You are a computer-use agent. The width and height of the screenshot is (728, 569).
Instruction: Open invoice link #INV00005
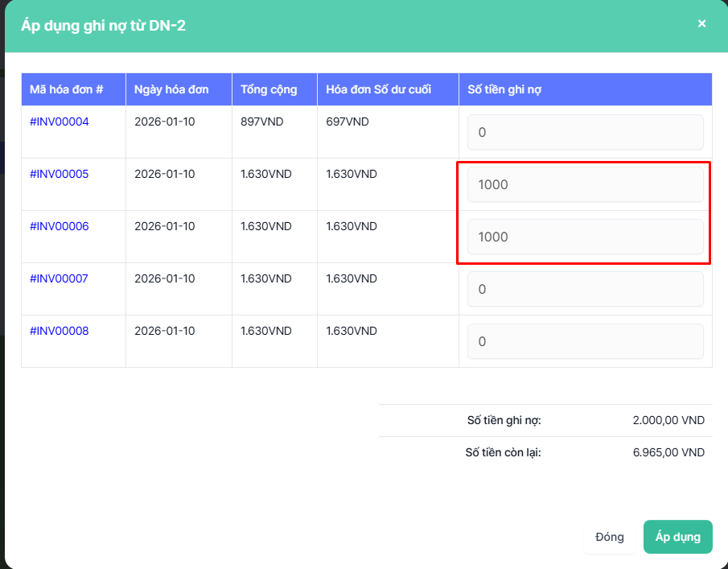[60, 175]
